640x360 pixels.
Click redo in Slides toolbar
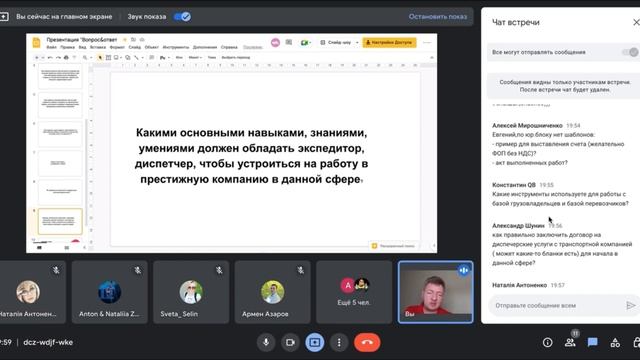[58, 58]
